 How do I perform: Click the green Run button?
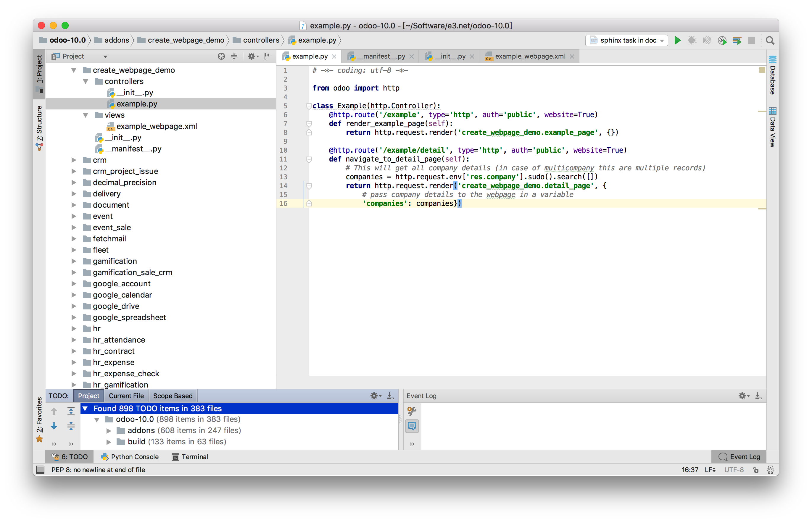coord(677,41)
